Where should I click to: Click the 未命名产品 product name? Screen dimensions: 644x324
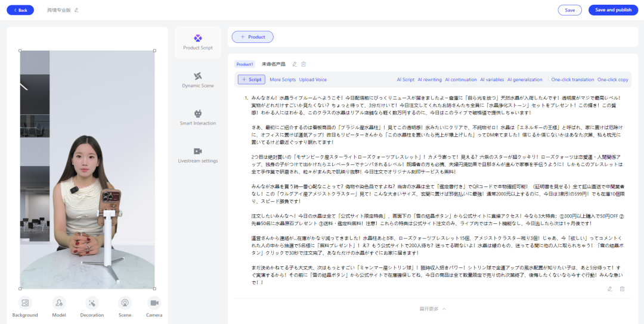click(x=274, y=64)
